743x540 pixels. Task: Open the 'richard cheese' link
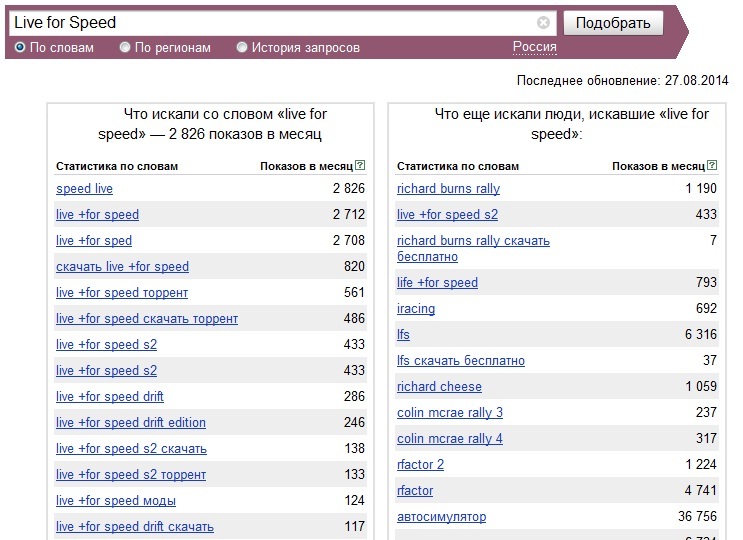coord(439,387)
